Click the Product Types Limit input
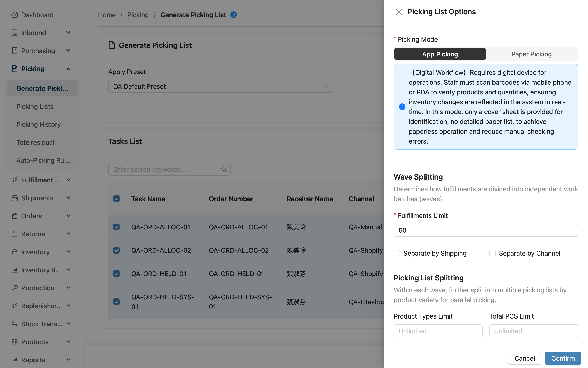 pos(438,331)
